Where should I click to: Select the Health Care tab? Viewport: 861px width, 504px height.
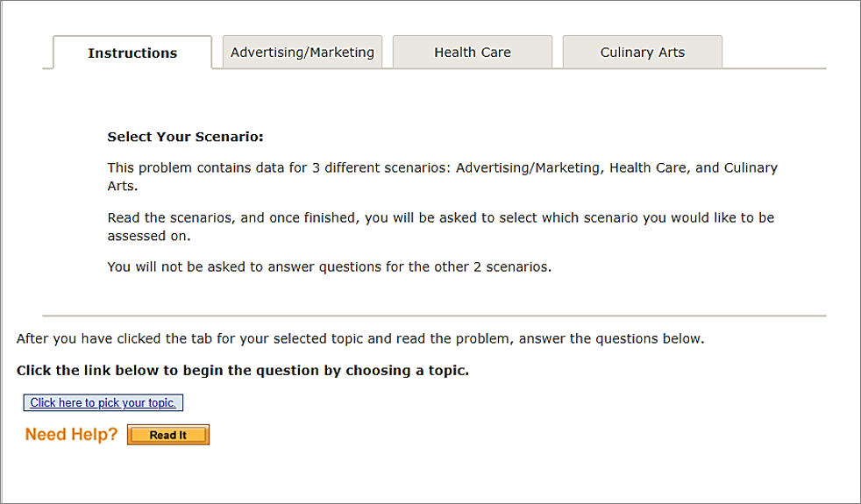[x=473, y=53]
